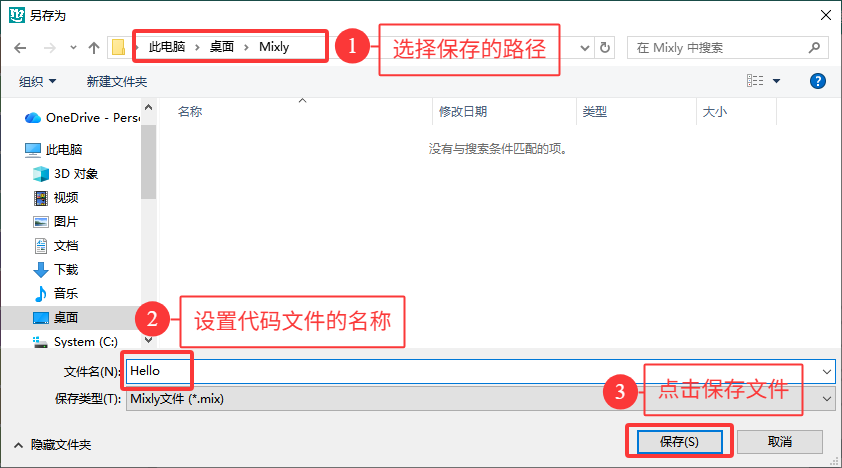Close the 另存为 dialog

[x=826, y=15]
